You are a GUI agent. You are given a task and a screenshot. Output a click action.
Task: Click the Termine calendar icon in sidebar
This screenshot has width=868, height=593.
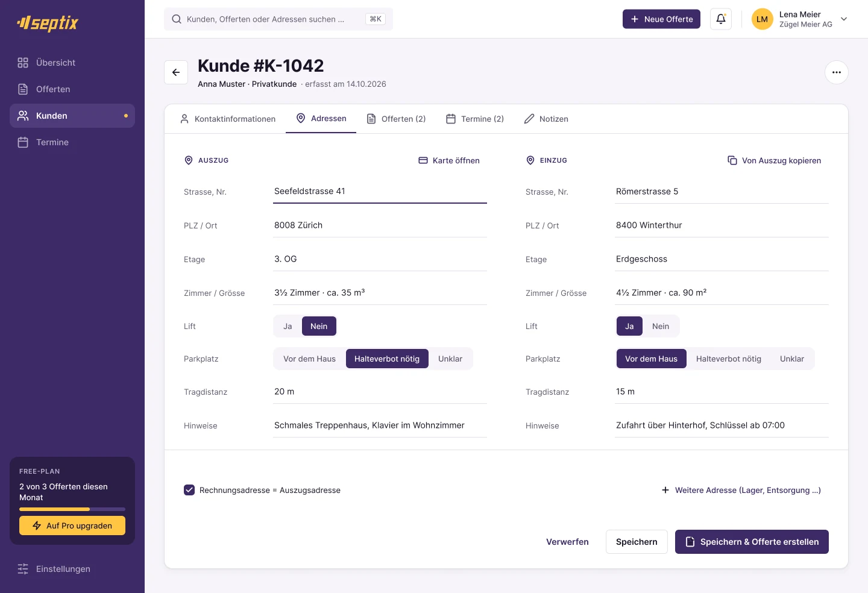(x=23, y=142)
